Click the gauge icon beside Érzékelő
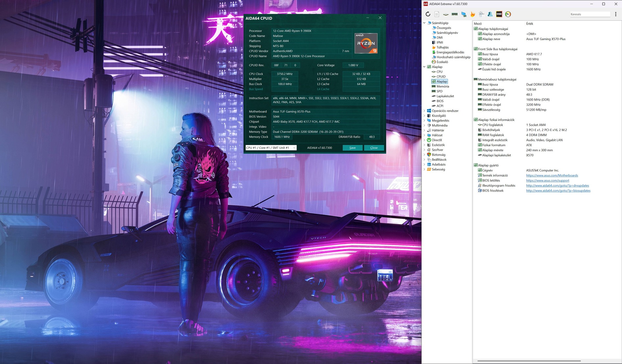622x364 pixels. point(434,62)
